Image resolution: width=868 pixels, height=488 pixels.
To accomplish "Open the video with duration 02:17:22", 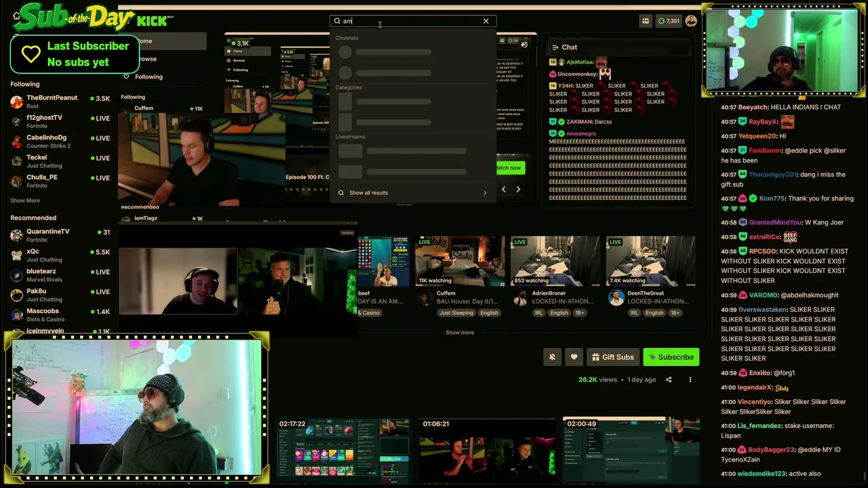I will [344, 451].
